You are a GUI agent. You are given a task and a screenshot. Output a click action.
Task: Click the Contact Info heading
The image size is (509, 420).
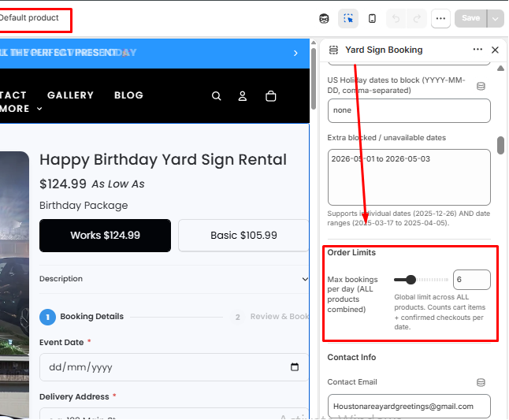pyautogui.click(x=351, y=358)
